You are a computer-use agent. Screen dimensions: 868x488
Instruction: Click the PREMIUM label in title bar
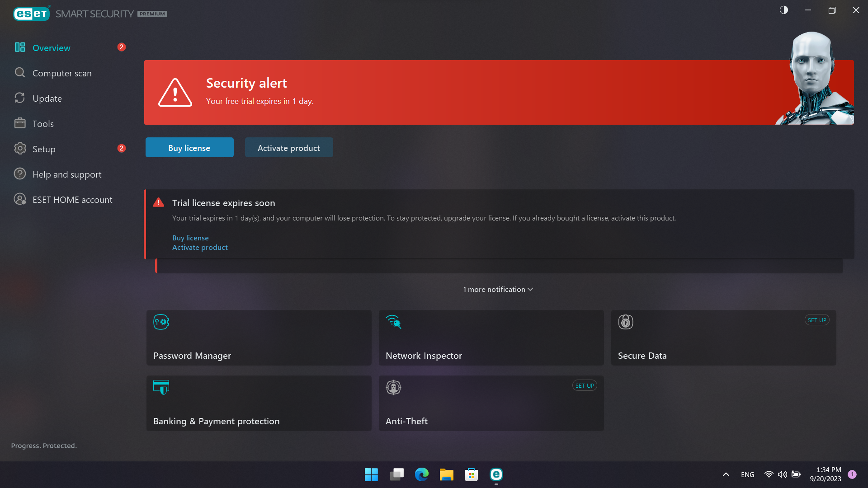pyautogui.click(x=152, y=14)
